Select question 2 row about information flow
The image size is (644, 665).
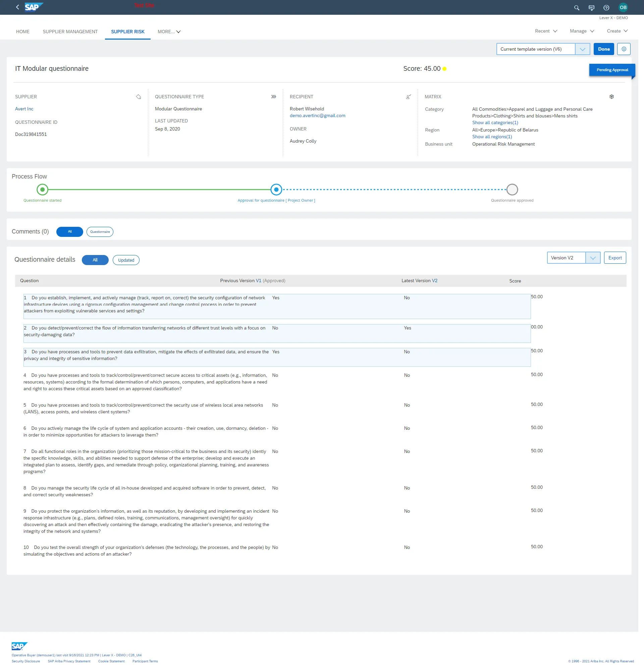pyautogui.click(x=277, y=334)
